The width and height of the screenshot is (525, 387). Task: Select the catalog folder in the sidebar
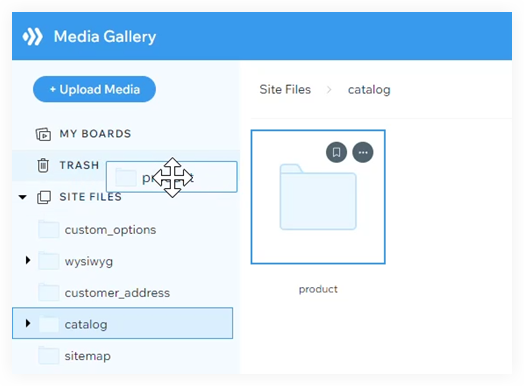123,323
